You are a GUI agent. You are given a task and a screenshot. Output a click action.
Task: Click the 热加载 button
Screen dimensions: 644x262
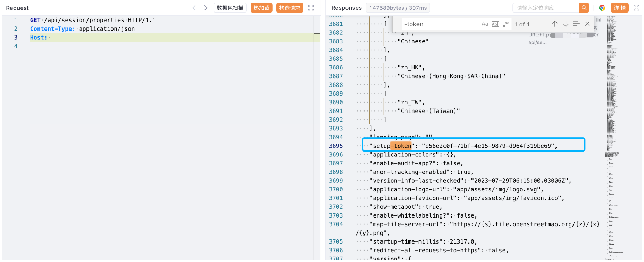pos(261,8)
